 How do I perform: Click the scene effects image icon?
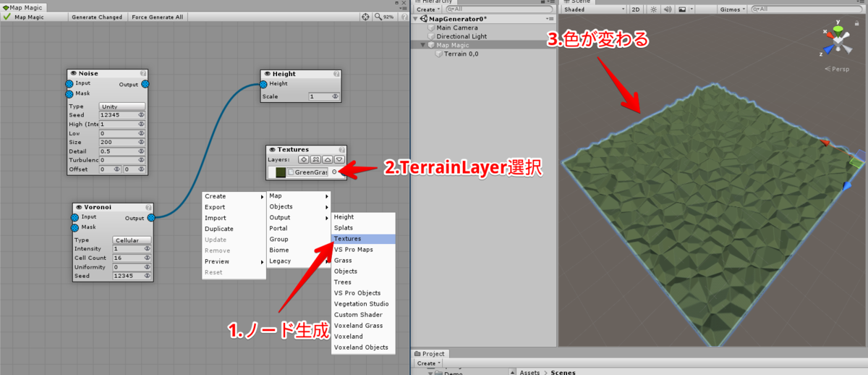point(682,9)
